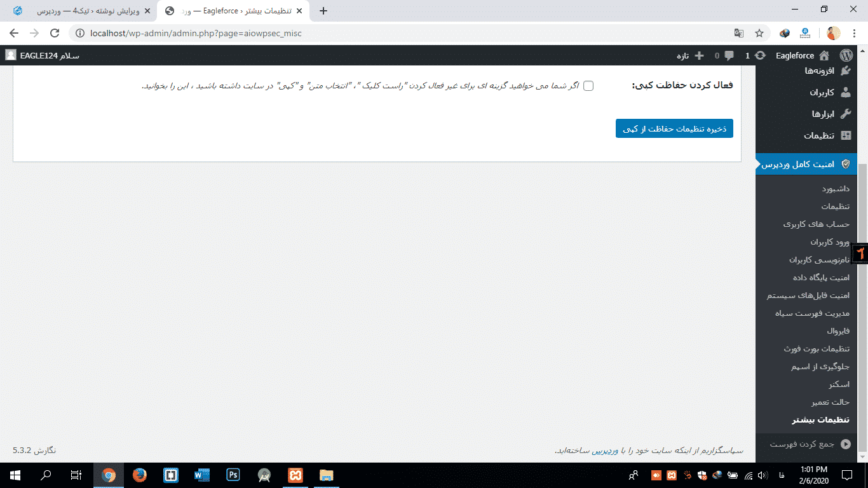The width and height of the screenshot is (868, 488).
Task: Select the 'تنظیمات بیشتر ‹ Eagleforce' browser tab
Action: point(234,11)
